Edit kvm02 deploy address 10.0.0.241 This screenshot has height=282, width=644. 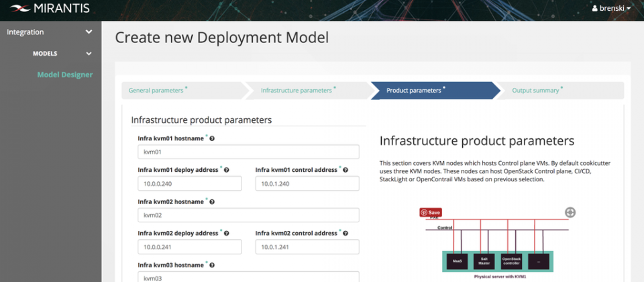(190, 247)
